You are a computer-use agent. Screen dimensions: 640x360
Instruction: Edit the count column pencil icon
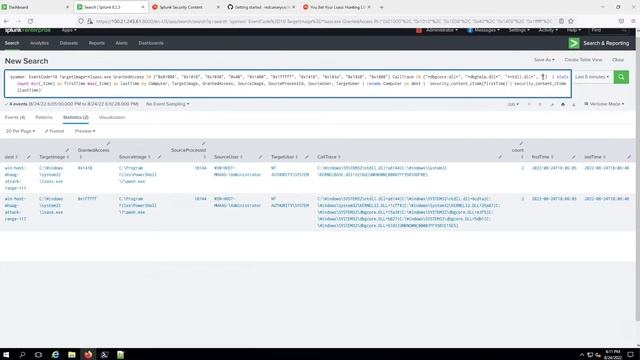pos(521,144)
